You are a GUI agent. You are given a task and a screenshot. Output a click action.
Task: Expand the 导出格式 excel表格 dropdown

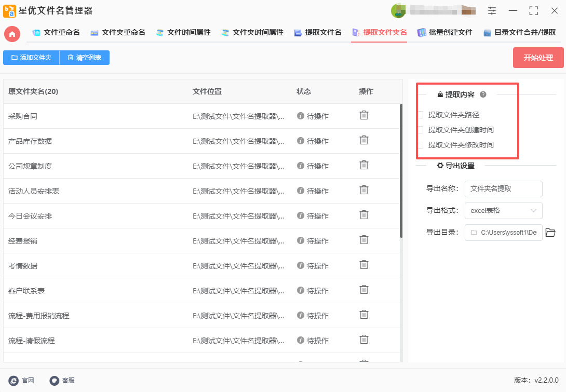point(503,211)
